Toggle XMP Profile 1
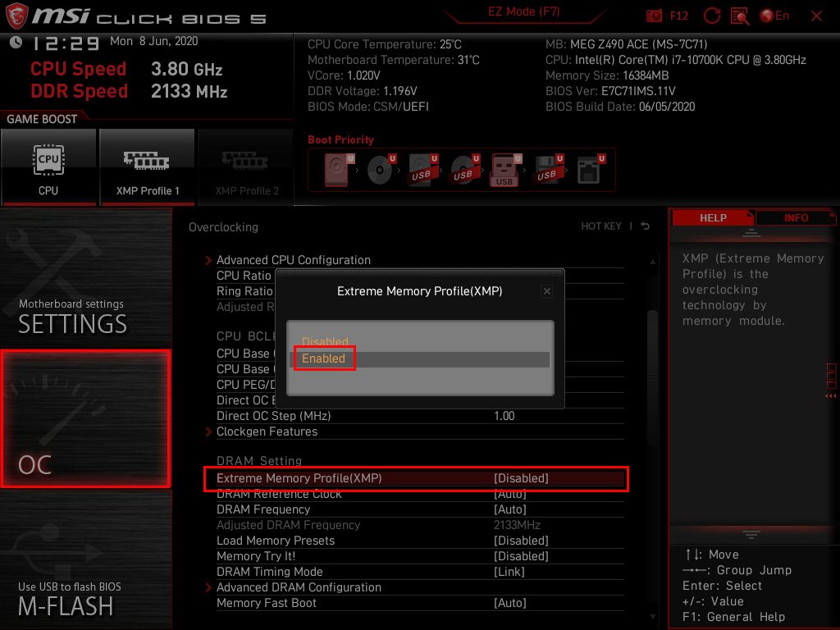 [147, 167]
